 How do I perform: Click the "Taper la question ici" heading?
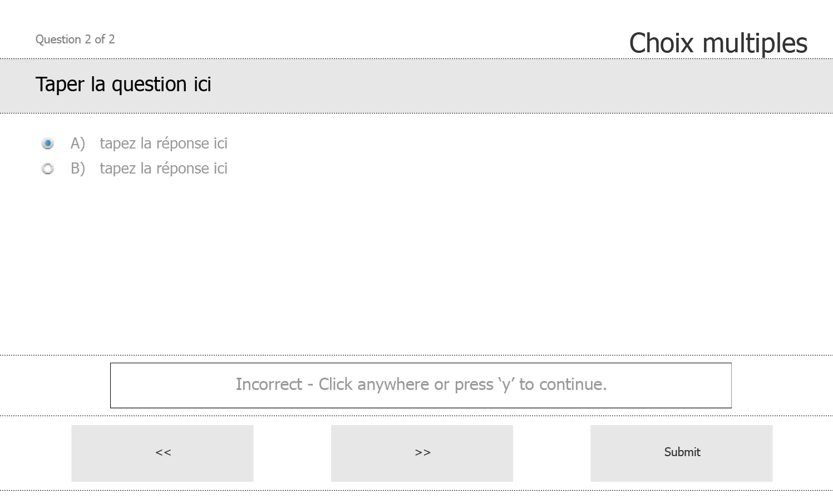point(124,85)
